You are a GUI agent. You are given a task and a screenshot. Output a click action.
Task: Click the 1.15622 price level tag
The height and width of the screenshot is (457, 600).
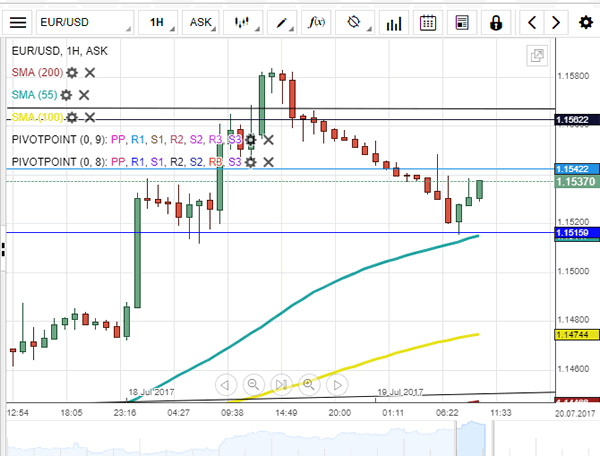point(577,120)
